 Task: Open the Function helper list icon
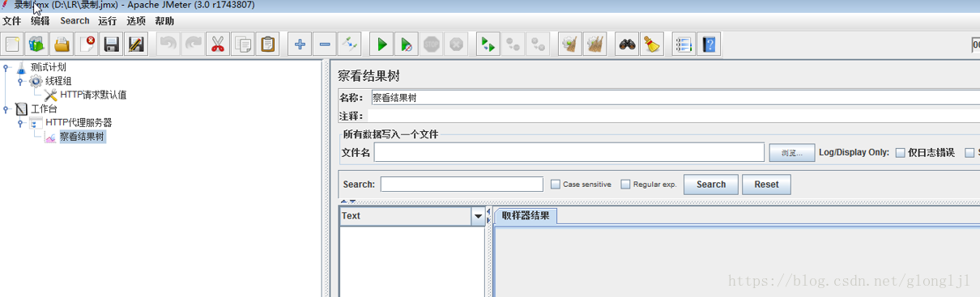pyautogui.click(x=684, y=44)
